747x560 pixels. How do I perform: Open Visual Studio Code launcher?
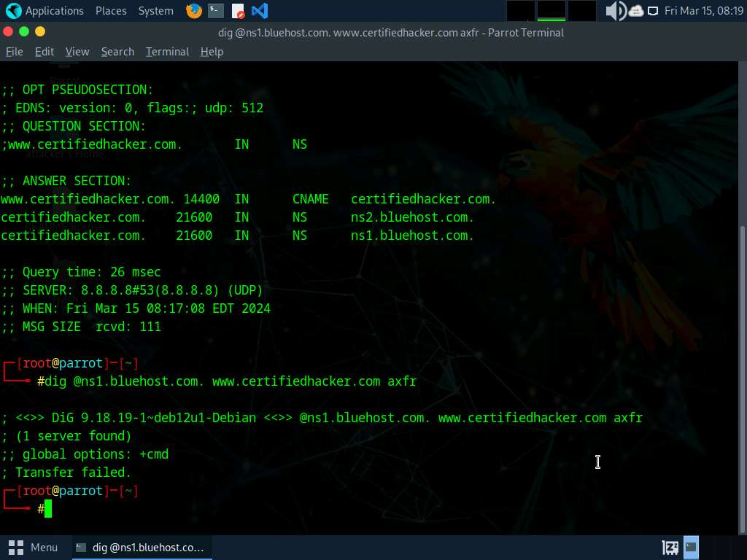click(x=259, y=11)
